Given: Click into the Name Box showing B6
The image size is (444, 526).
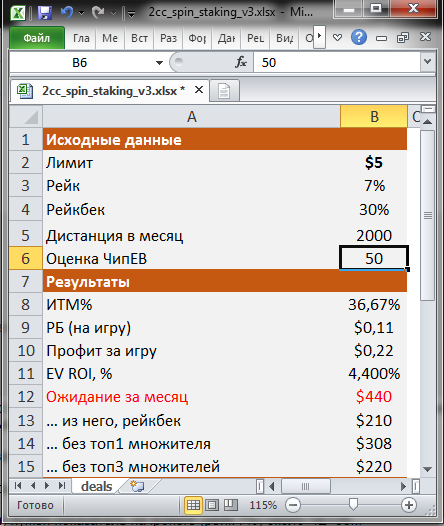Looking at the screenshot, I should 79,63.
